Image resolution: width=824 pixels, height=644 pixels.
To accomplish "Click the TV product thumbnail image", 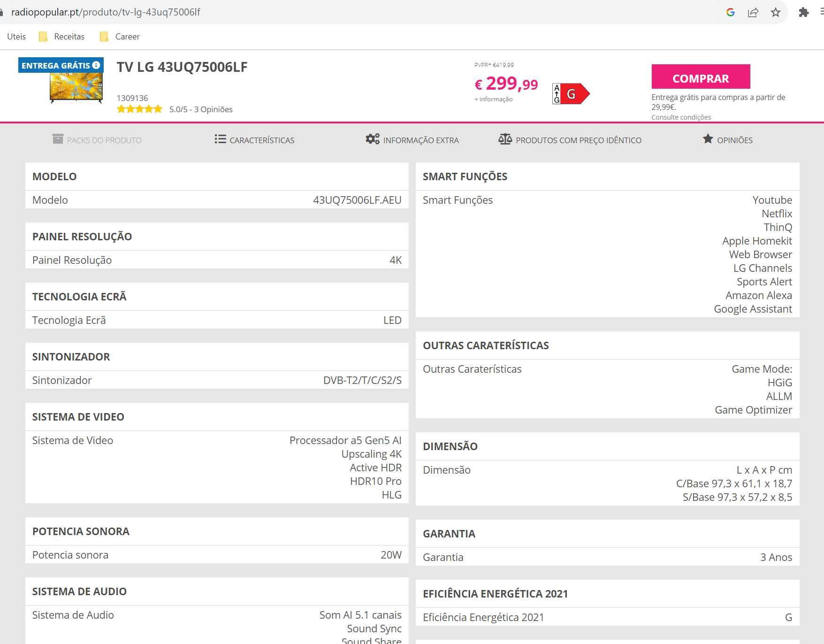I will pyautogui.click(x=76, y=87).
